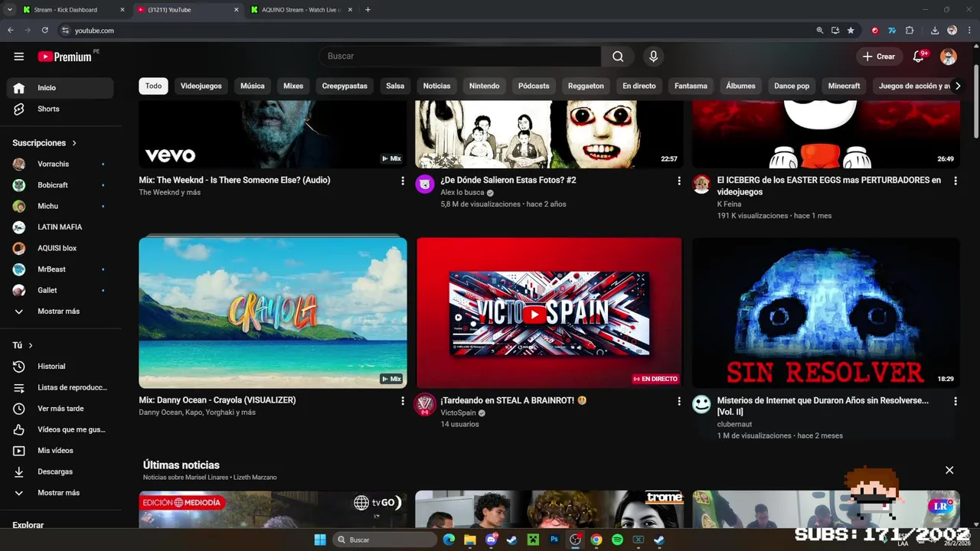This screenshot has height=551, width=980.
Task: Open Discord from the taskbar
Action: [492, 540]
